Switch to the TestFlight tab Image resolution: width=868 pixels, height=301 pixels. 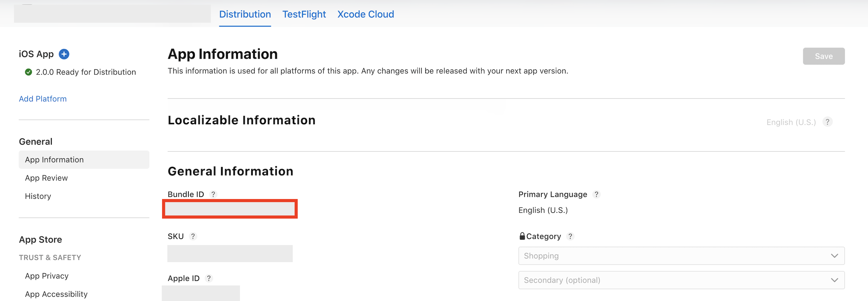pos(304,14)
